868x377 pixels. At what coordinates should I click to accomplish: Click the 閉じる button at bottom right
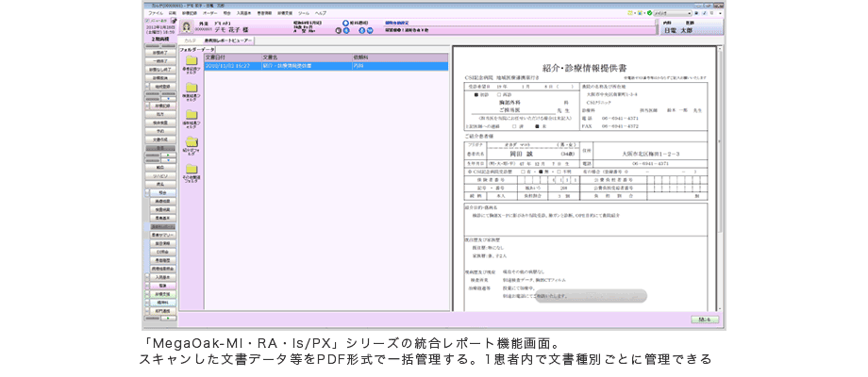[702, 319]
